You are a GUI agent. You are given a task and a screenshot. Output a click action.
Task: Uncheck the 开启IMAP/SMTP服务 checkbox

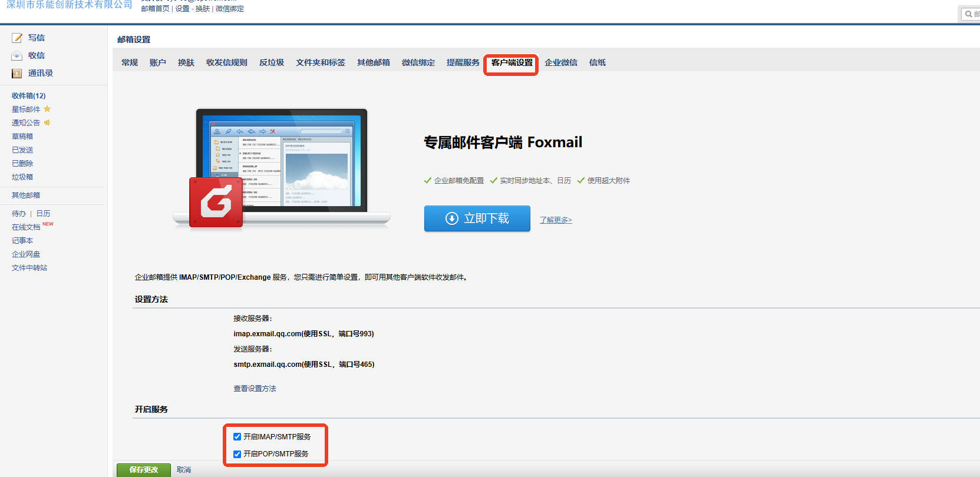pyautogui.click(x=237, y=437)
